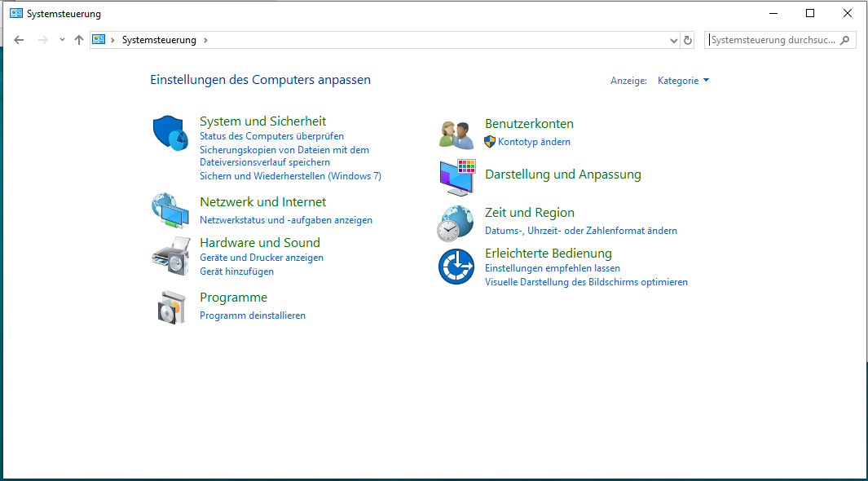Click the Hardware und Sound printer icon
The width and height of the screenshot is (868, 481).
(x=170, y=256)
